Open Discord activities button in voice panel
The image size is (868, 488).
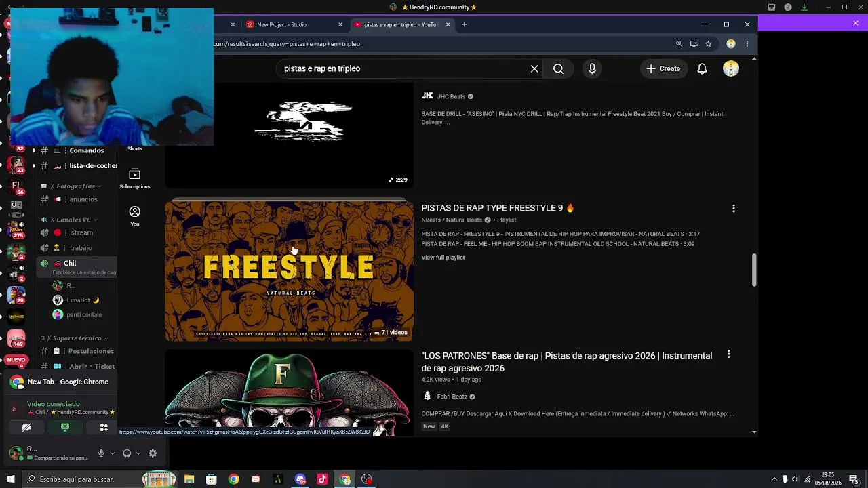(x=104, y=428)
